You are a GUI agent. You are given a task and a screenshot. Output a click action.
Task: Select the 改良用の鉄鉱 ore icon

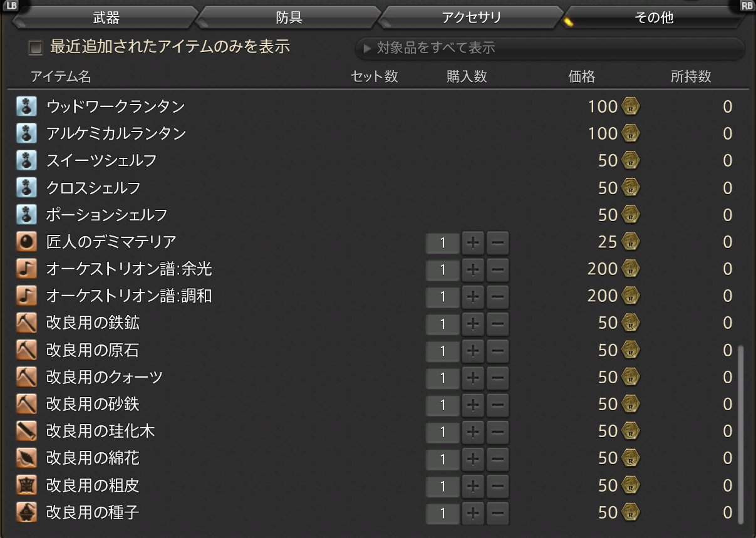[25, 323]
